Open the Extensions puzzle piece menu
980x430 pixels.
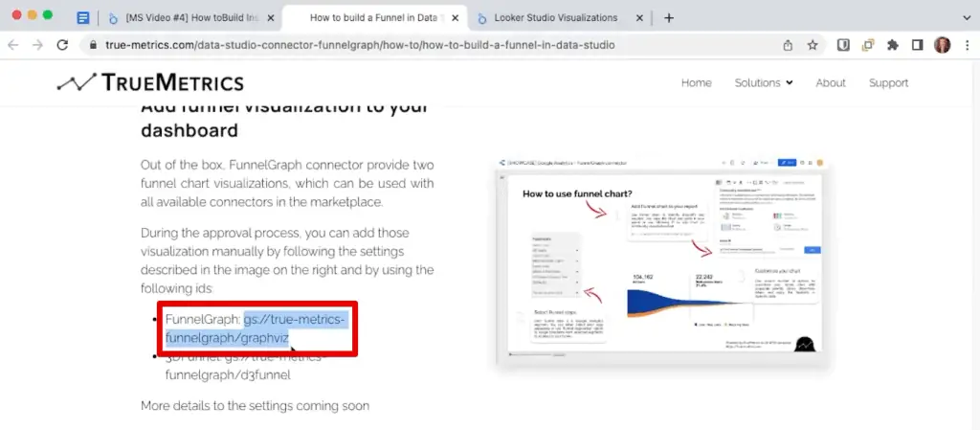pyautogui.click(x=893, y=45)
